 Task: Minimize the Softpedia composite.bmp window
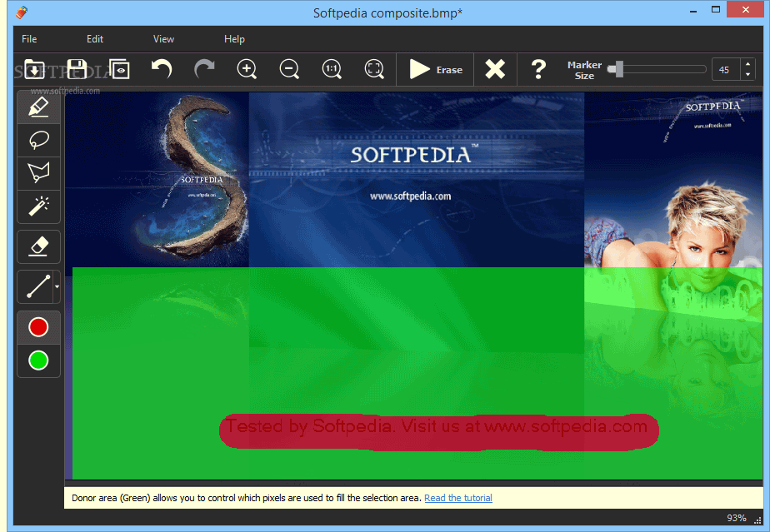point(693,10)
